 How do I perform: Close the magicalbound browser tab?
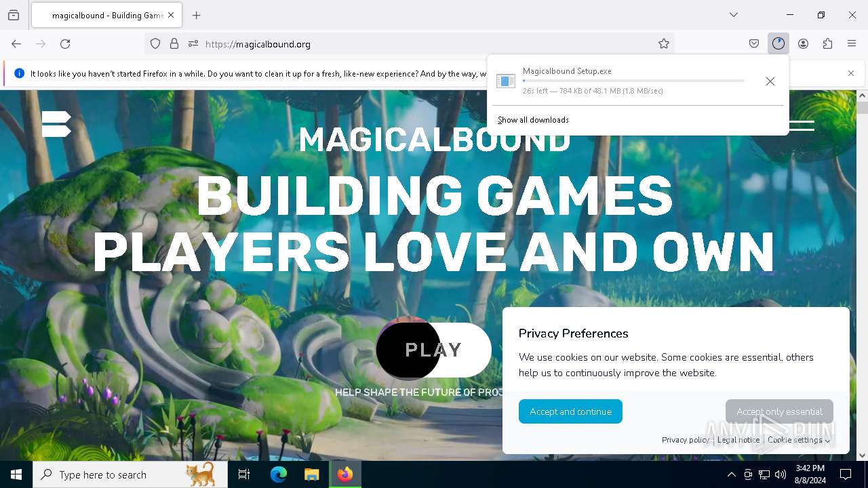pyautogui.click(x=171, y=15)
